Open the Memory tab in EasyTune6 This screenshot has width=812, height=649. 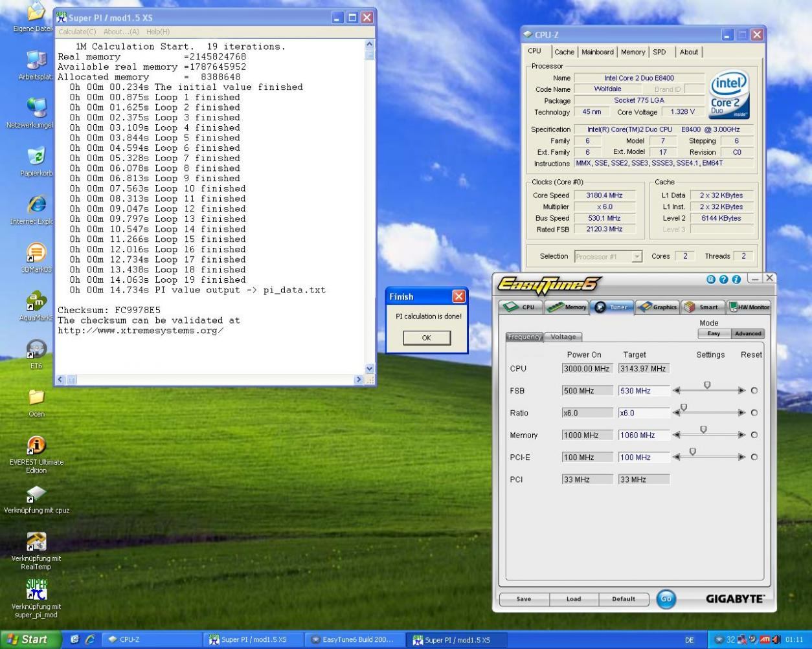point(567,307)
